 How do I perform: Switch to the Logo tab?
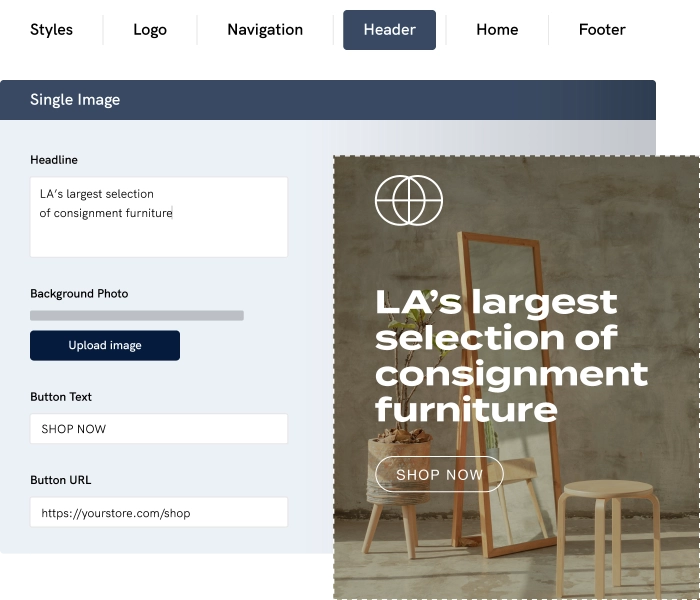pos(150,30)
